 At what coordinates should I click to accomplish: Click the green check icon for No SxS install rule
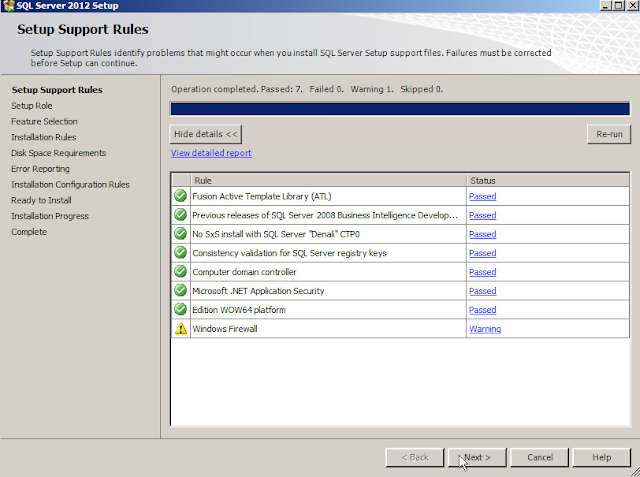180,233
